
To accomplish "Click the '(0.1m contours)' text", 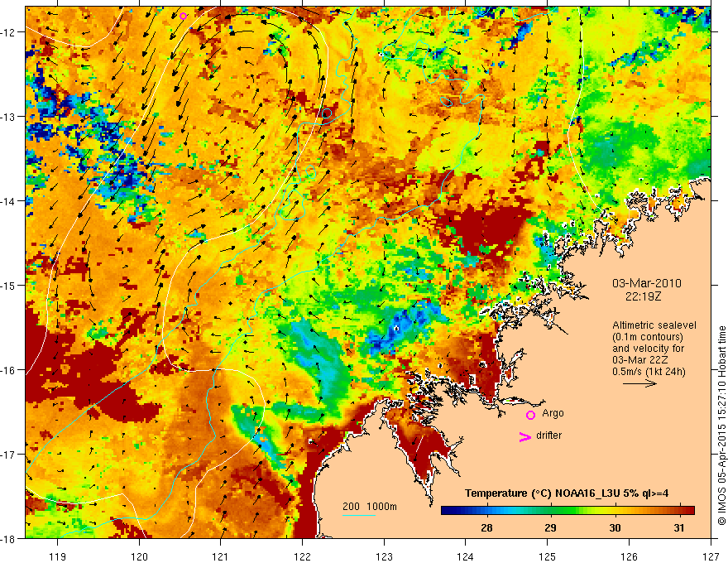I will 648,337.
